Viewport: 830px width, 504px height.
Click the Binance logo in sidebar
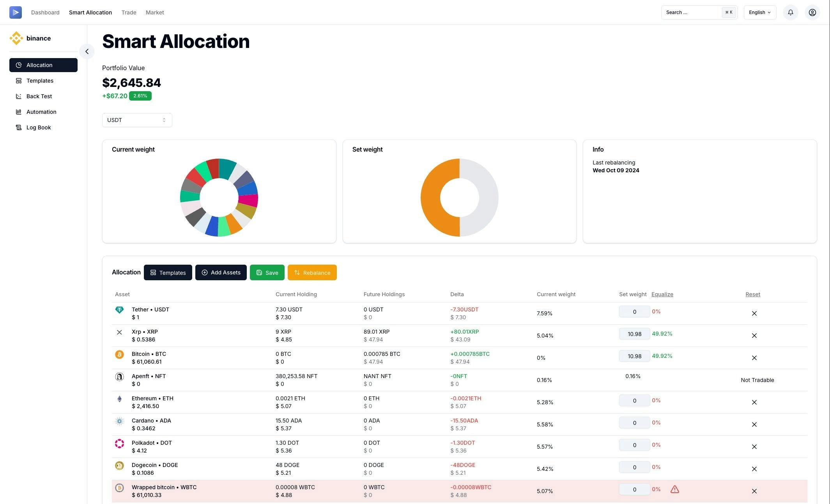tap(16, 38)
